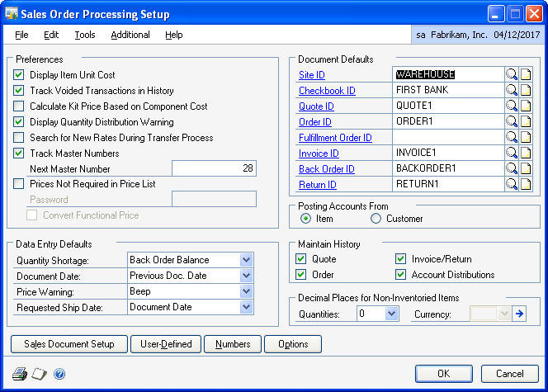The width and height of the screenshot is (548, 392).
Task: Open note for Quote ID
Action: 526,106
